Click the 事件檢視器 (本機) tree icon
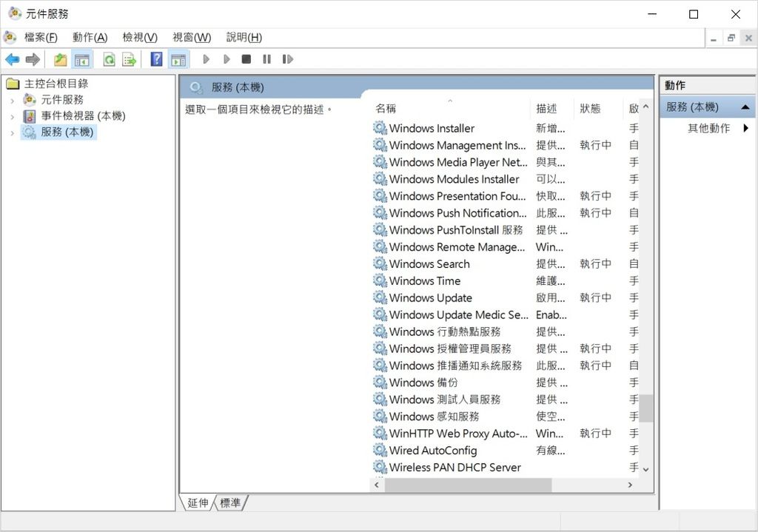 pyautogui.click(x=30, y=116)
